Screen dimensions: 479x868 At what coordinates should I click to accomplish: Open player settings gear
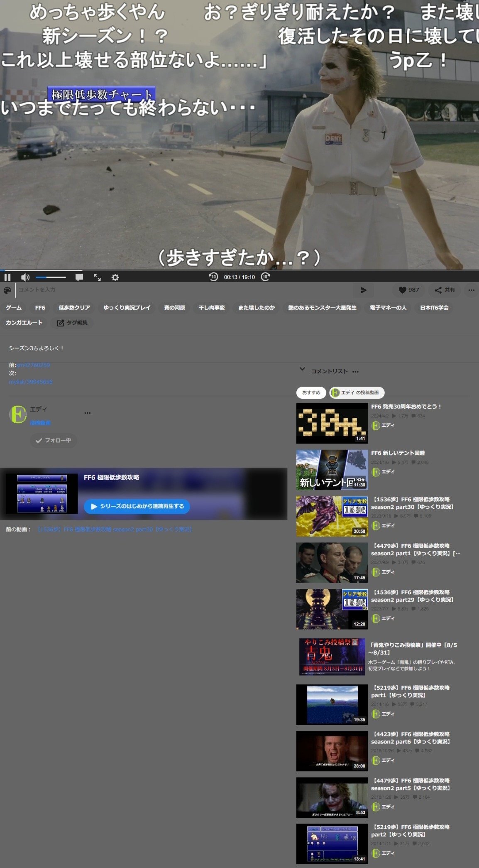115,277
